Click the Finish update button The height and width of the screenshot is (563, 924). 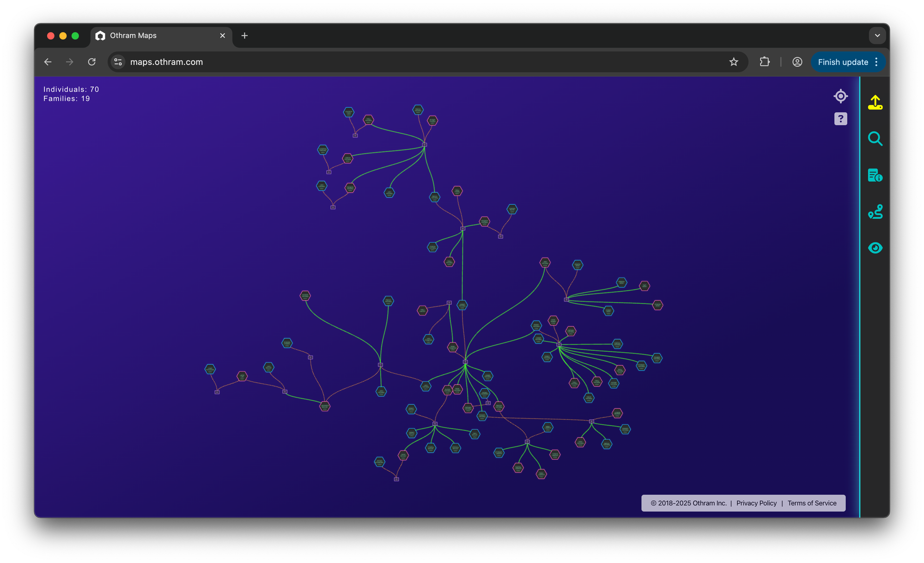pos(842,62)
